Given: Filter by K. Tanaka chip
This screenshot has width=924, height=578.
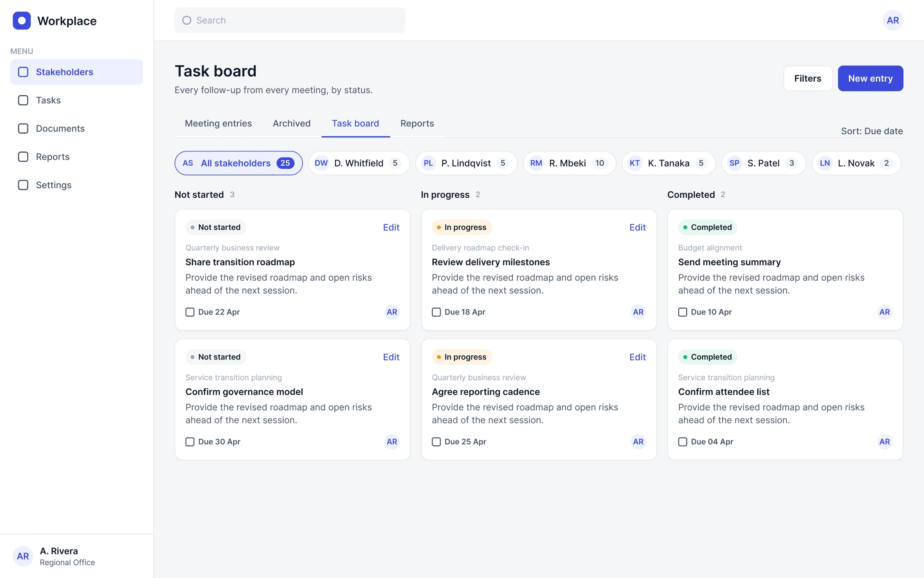Looking at the screenshot, I should pos(669,163).
